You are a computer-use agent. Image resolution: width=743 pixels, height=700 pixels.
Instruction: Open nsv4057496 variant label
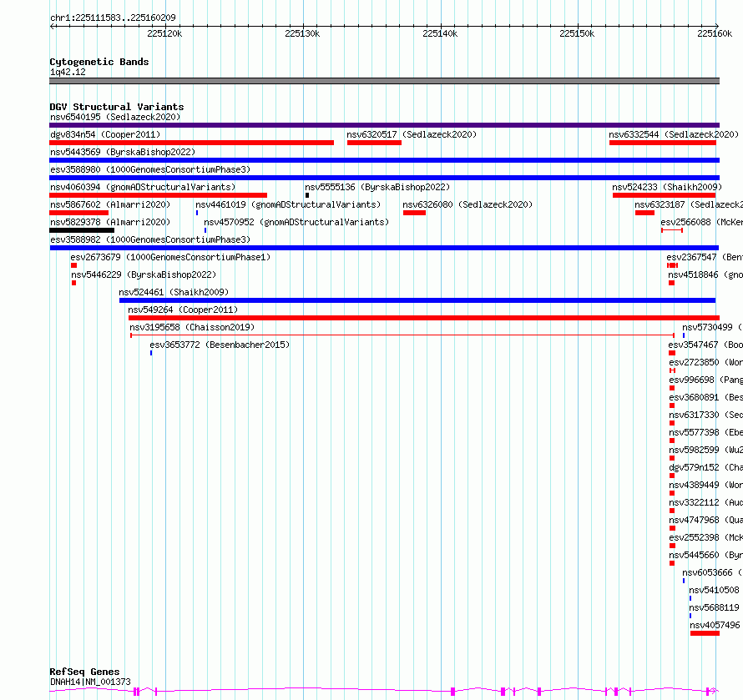(x=715, y=625)
